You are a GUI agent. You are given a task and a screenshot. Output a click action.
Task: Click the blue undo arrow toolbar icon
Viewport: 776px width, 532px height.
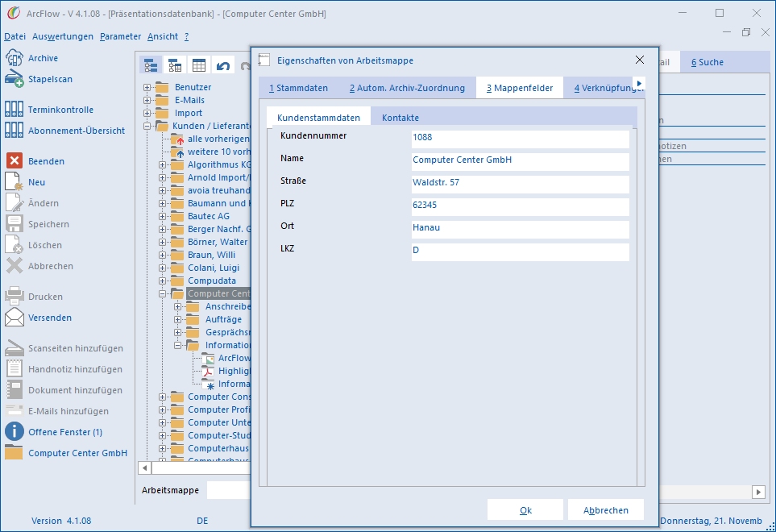pyautogui.click(x=223, y=65)
